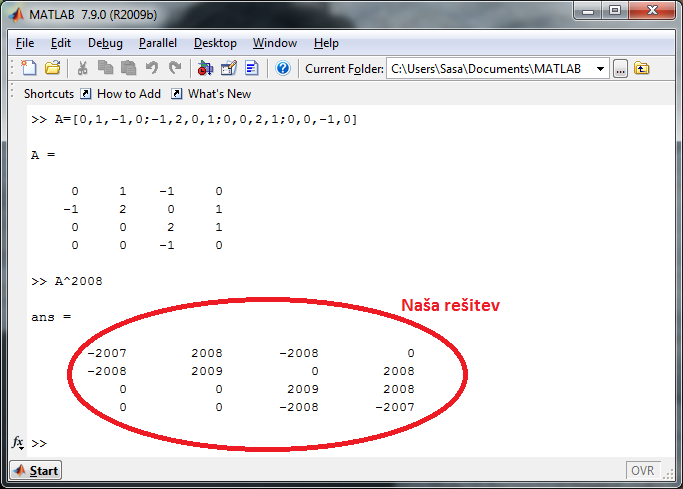This screenshot has height=489, width=683.
Task: Expand the Current Folder dropdown
Action: 600,68
